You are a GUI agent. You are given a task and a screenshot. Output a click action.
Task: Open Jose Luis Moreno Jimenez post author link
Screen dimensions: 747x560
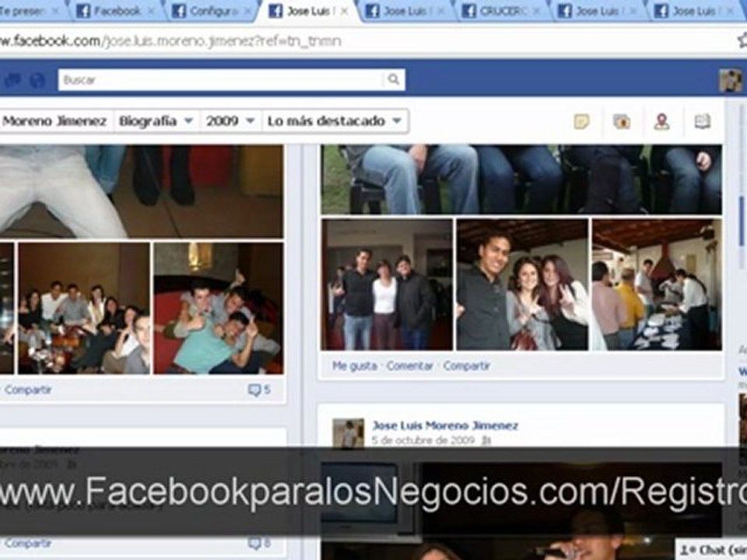tap(444, 425)
